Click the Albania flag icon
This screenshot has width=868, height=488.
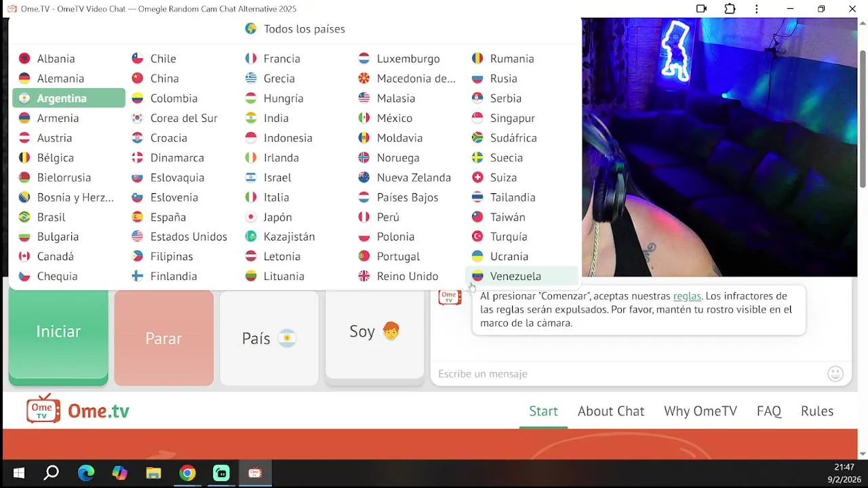tap(24, 59)
